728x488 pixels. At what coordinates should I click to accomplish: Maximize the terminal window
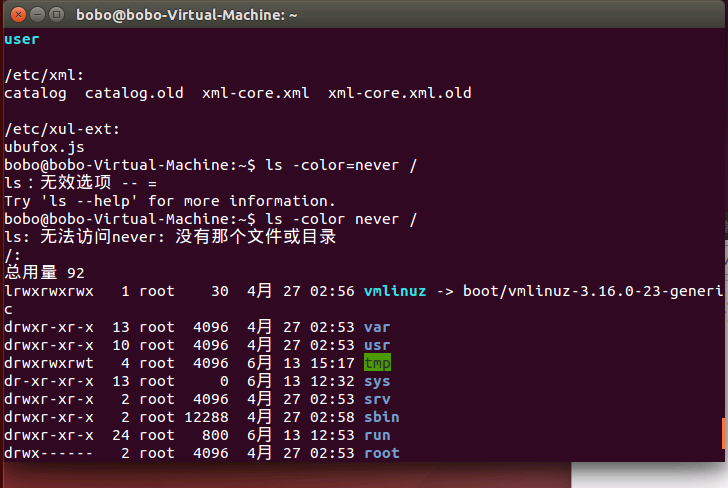[x=57, y=15]
